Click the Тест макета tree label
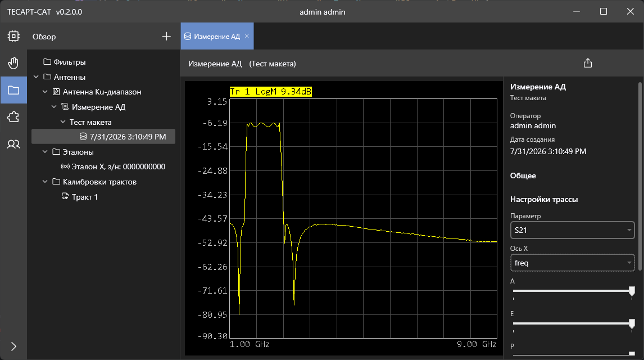 (x=90, y=122)
